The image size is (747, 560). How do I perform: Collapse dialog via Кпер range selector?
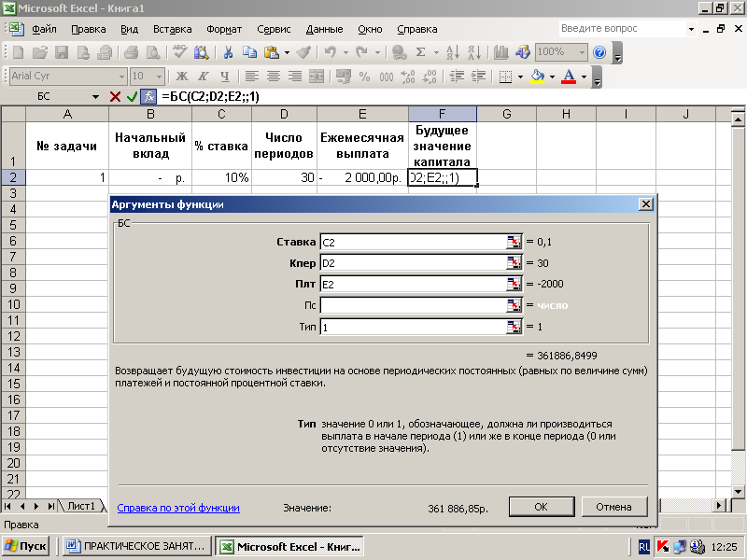tap(514, 263)
